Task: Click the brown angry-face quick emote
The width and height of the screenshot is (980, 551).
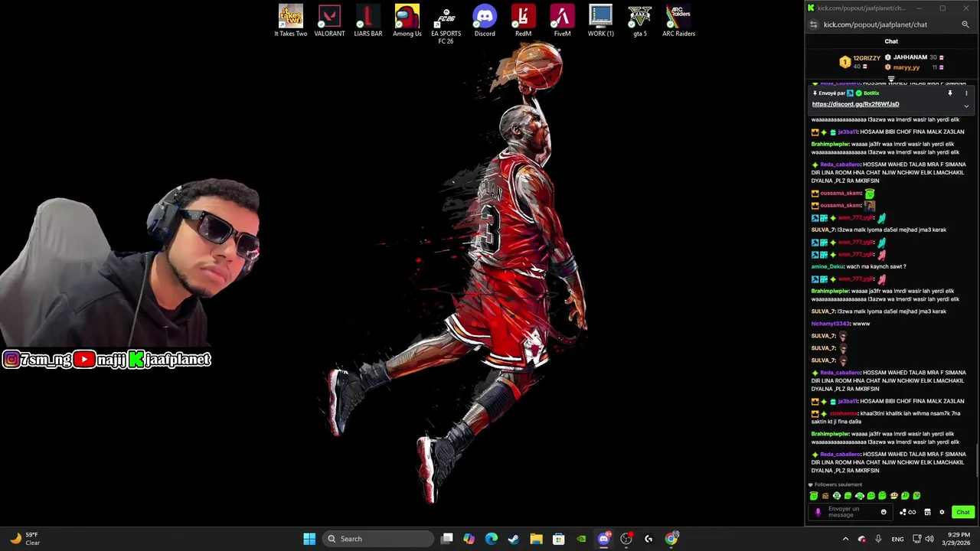Action: (825, 496)
